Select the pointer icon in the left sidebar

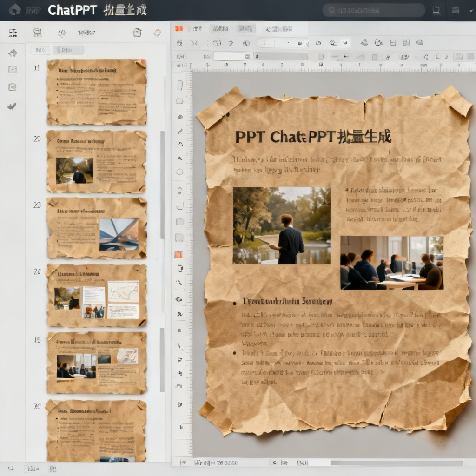13,53
